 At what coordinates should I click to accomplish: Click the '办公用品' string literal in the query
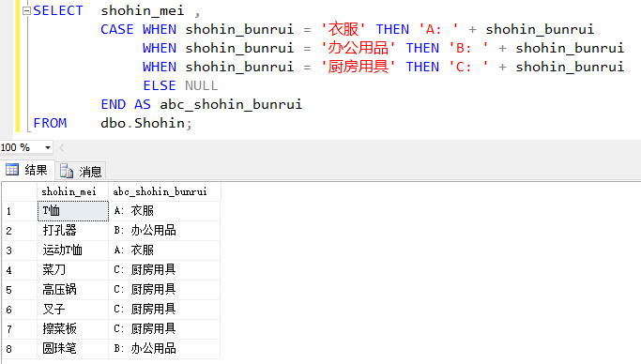point(359,48)
